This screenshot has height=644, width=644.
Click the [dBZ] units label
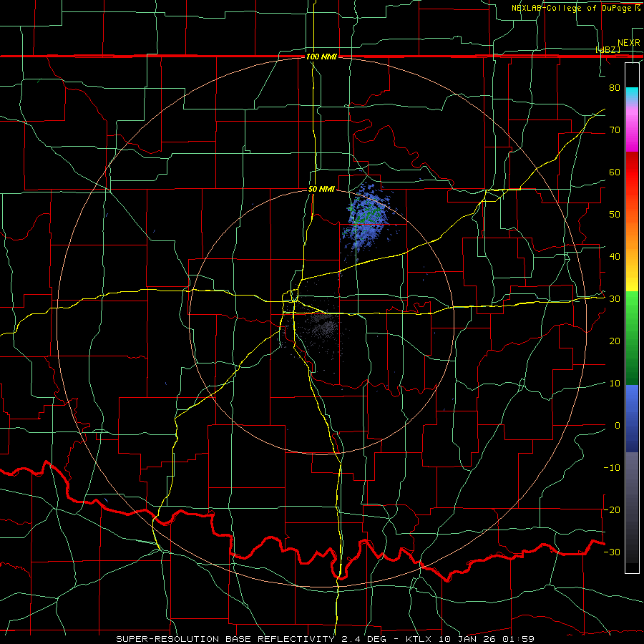[608, 49]
